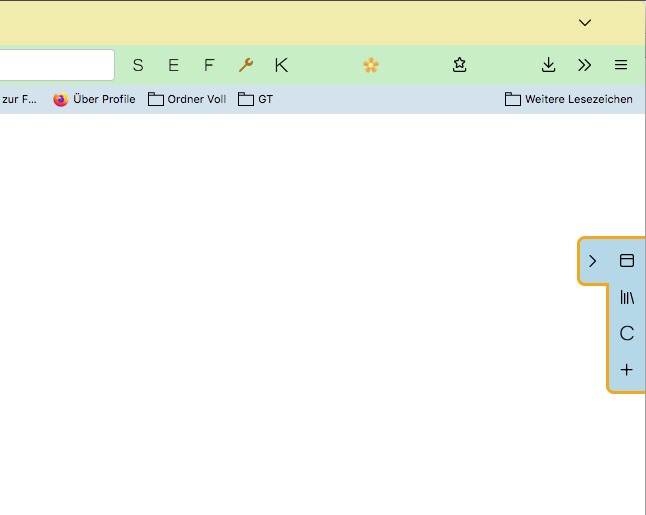
Task: Click the yellow flower icon
Action: tap(371, 65)
